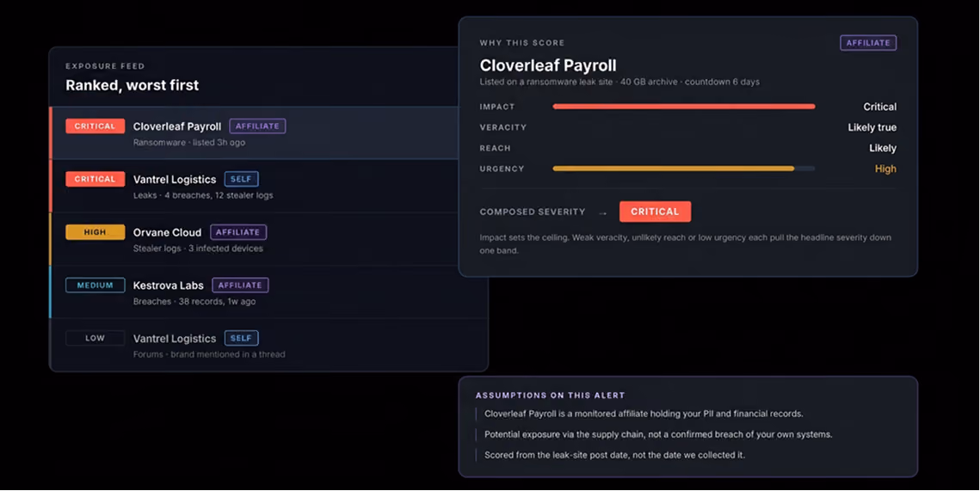Click the Impact severity bar
This screenshot has width=980, height=491.
[684, 107]
